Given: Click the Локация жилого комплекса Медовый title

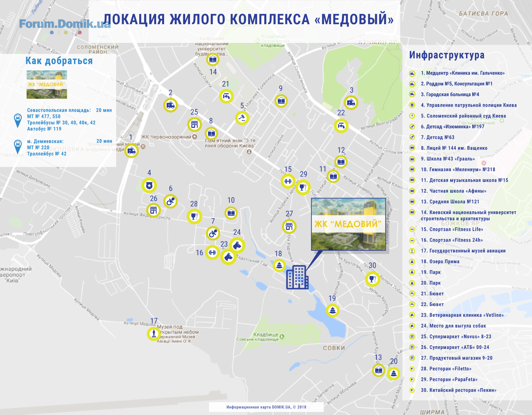Looking at the screenshot, I should coord(249,19).
